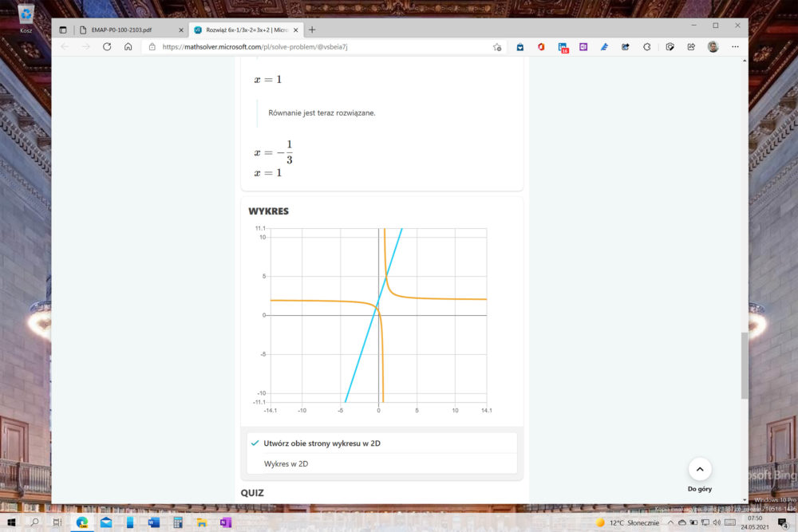This screenshot has height=532, width=798.
Task: Open the shield tracking-prevention icon
Action: 670,47
